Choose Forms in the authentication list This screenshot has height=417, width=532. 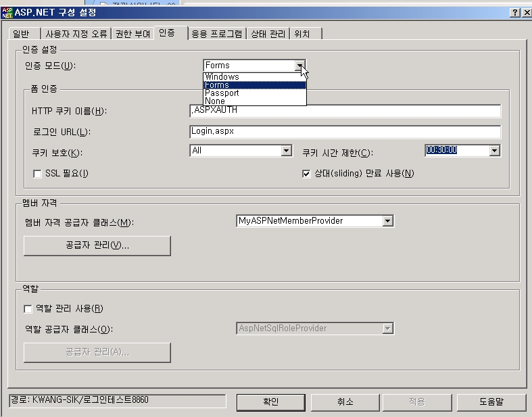point(254,85)
